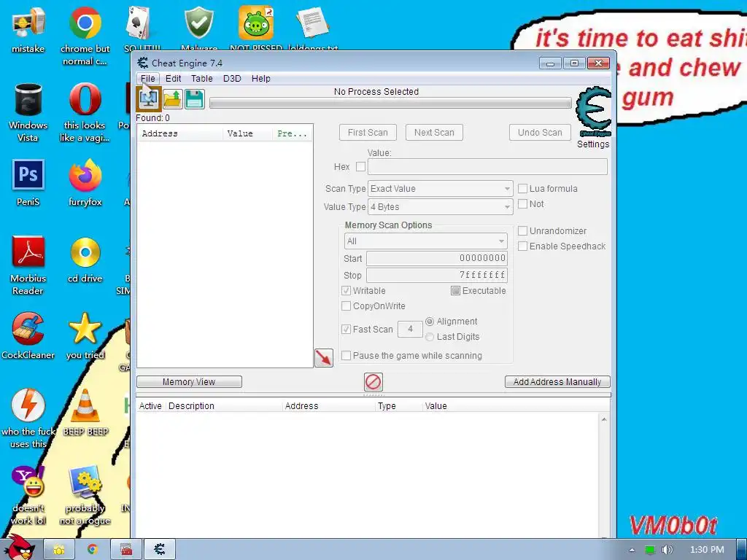The image size is (747, 560).
Task: Click the red no-entry clear list icon
Action: tap(373, 382)
